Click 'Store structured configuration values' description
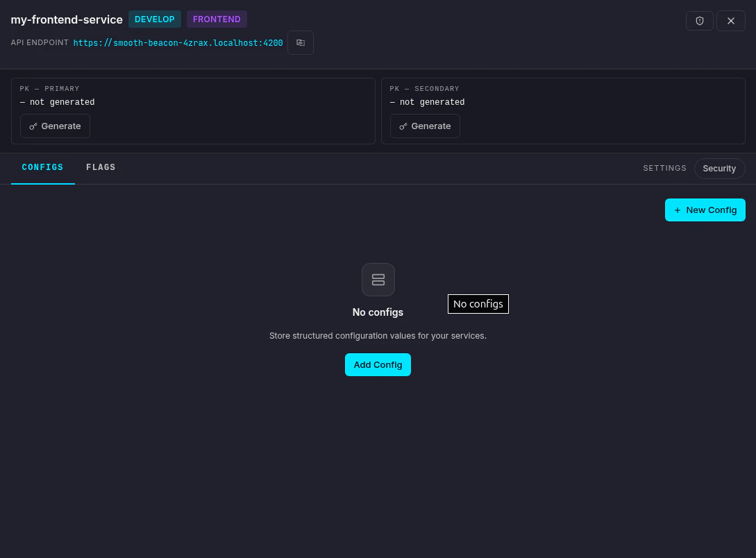756x558 pixels. click(x=378, y=336)
